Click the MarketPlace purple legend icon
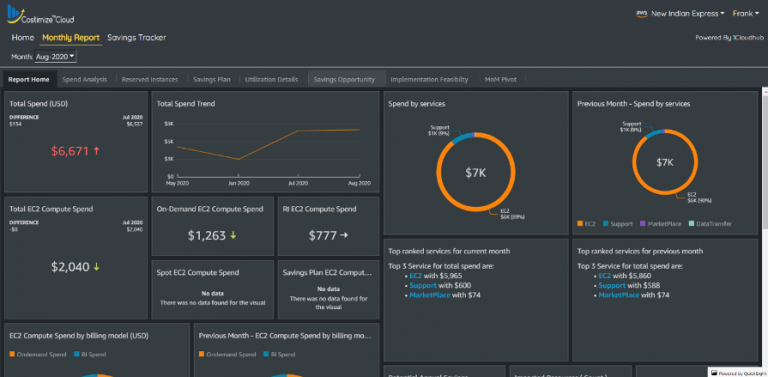Screen dimensions: 768x377 [x=643, y=224]
